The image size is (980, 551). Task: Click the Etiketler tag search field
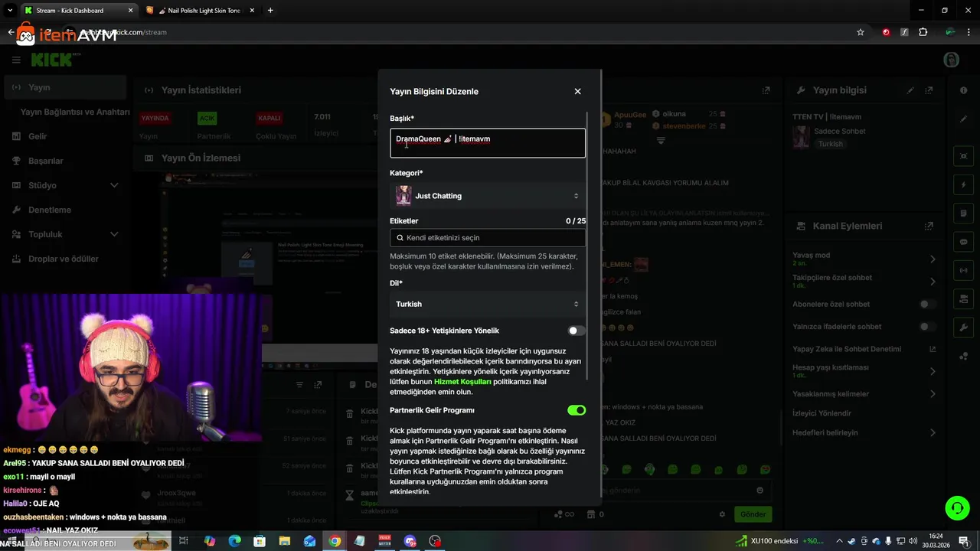[x=488, y=238]
